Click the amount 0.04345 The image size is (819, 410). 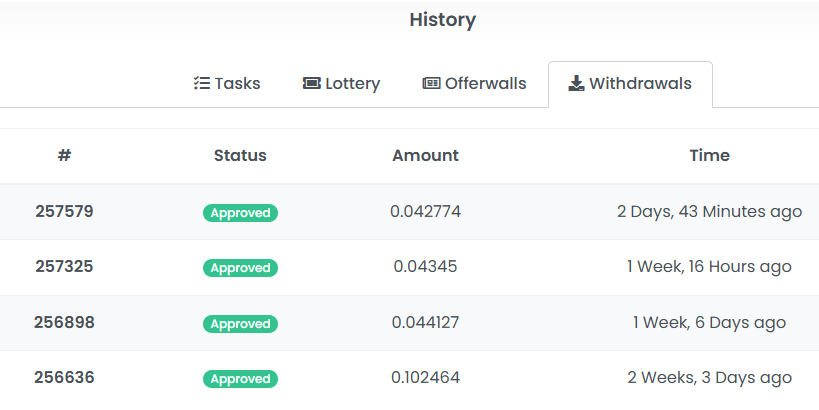pyautogui.click(x=426, y=266)
